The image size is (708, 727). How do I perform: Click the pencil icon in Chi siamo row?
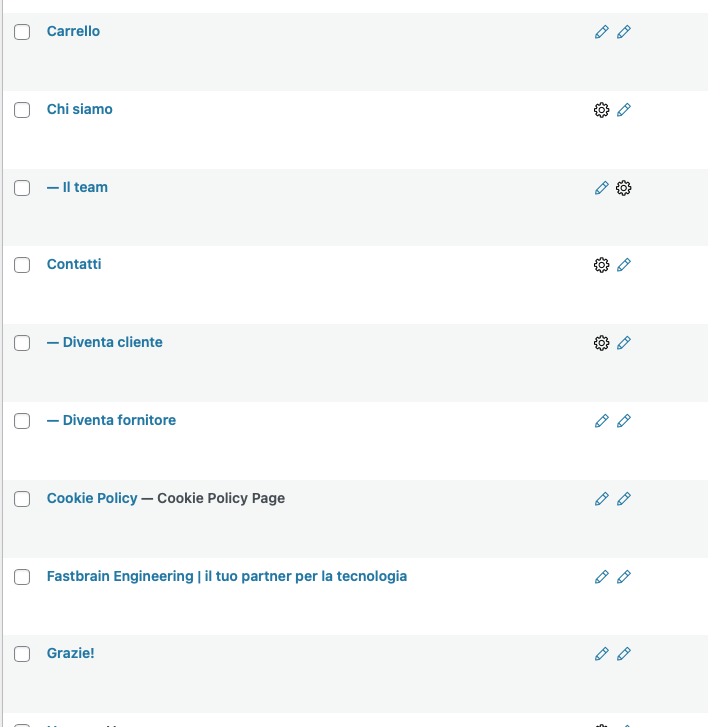[x=624, y=110]
